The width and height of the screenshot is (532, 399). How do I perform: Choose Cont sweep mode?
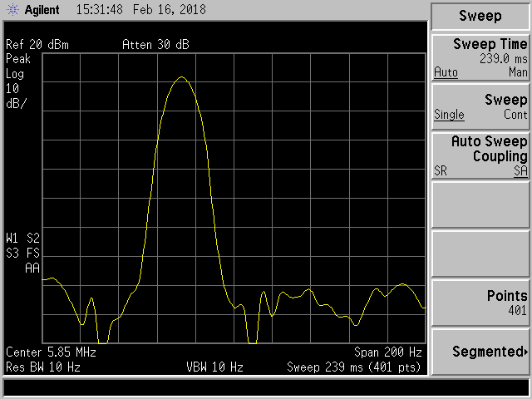coord(515,115)
